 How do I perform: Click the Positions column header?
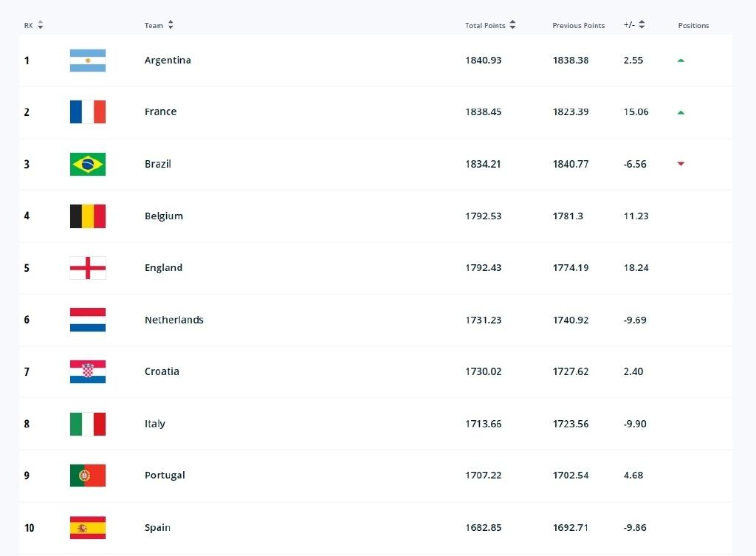coord(693,26)
